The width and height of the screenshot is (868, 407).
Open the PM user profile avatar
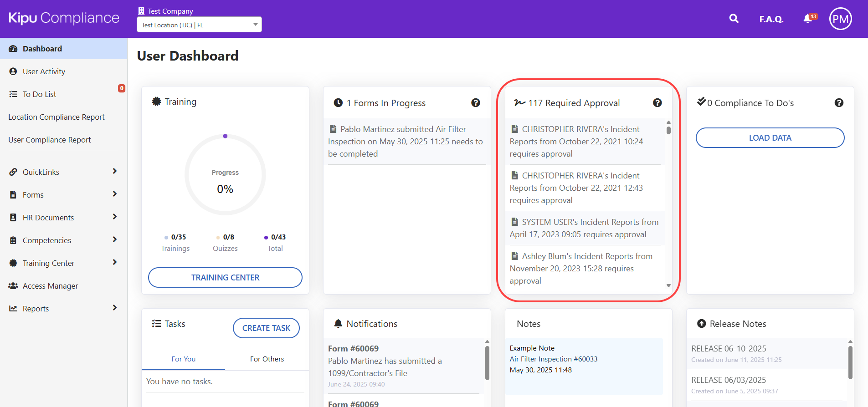point(840,19)
